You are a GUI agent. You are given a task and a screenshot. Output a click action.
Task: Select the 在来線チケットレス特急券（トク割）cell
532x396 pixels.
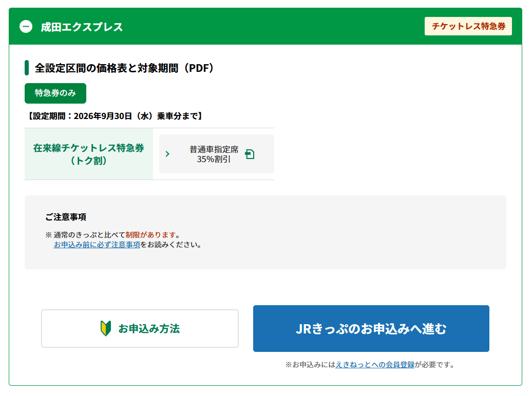coord(89,154)
